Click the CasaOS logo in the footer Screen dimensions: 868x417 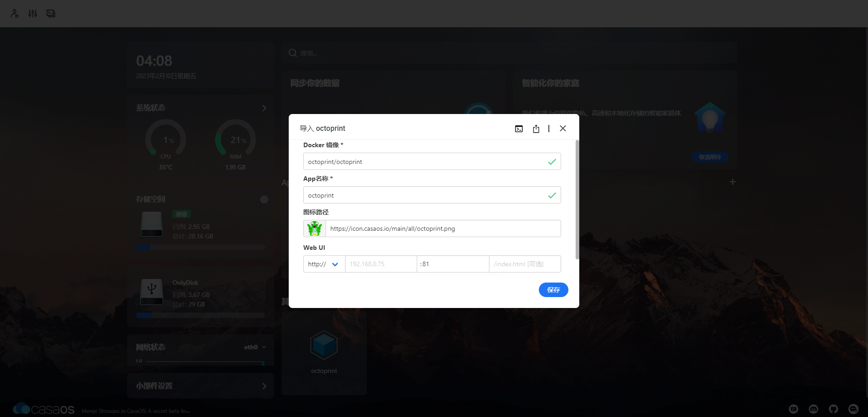tap(44, 409)
